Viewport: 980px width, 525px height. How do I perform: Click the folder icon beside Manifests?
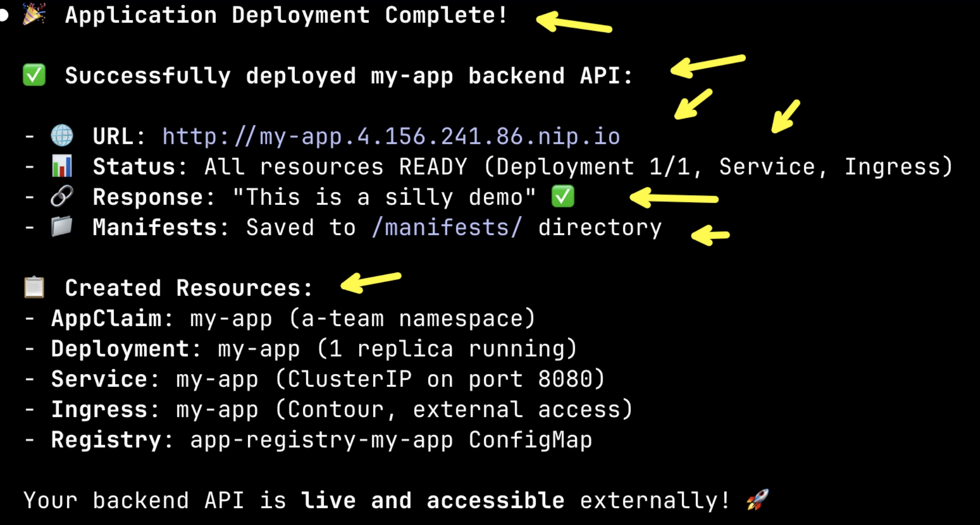coord(62,227)
